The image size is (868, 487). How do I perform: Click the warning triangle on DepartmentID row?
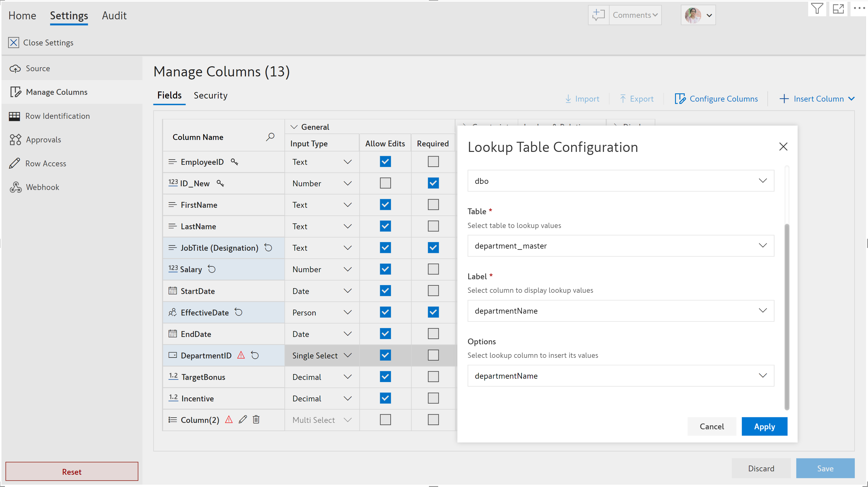[241, 355]
